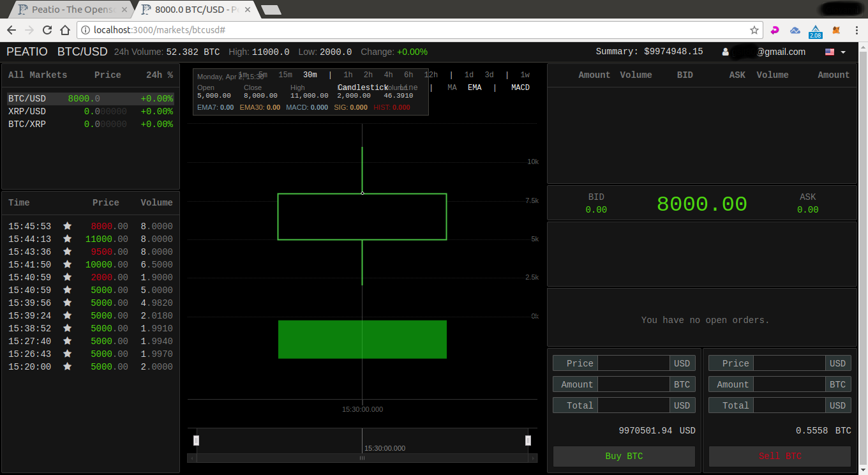Toggle the MACD indicator
Image resolution: width=868 pixels, height=475 pixels.
tap(520, 87)
